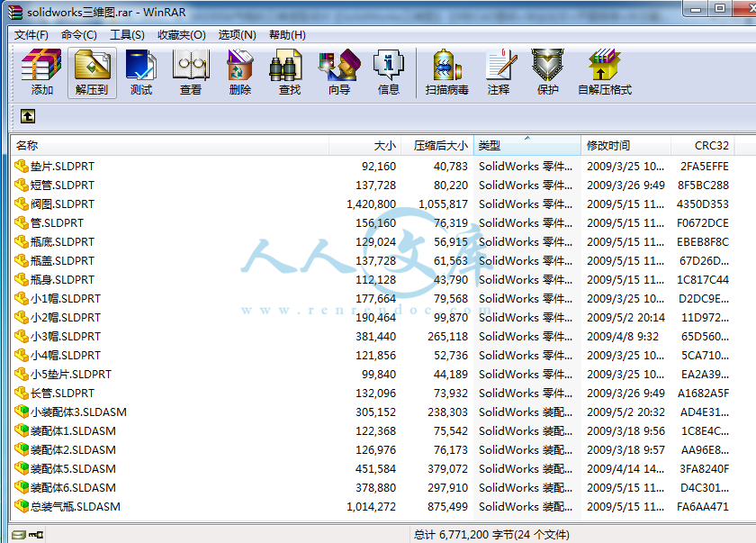Select the 总装气瓶.SLDASM assembly file icon
756x543 pixels.
pos(22,506)
